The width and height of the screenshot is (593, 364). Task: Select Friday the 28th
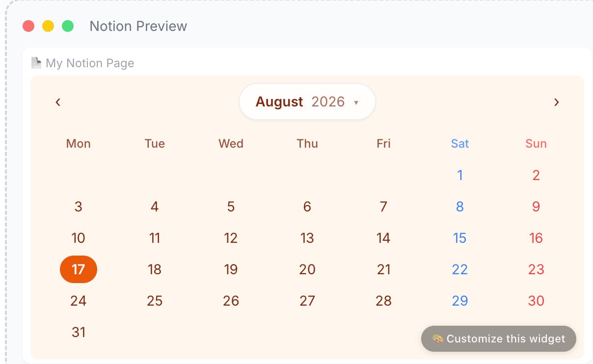tap(383, 301)
